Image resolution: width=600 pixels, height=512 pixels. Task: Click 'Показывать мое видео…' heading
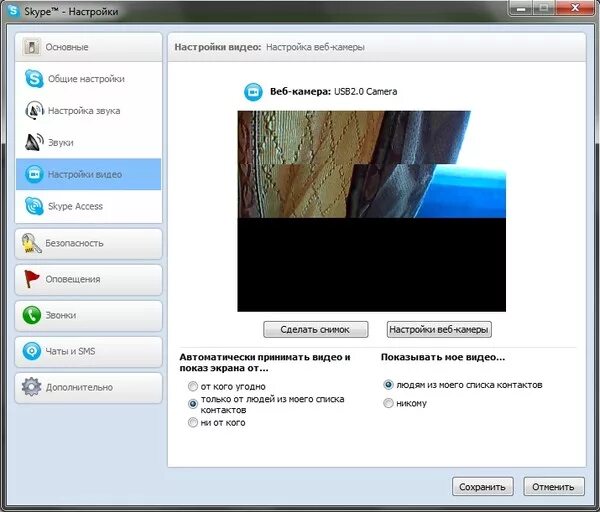coord(443,357)
